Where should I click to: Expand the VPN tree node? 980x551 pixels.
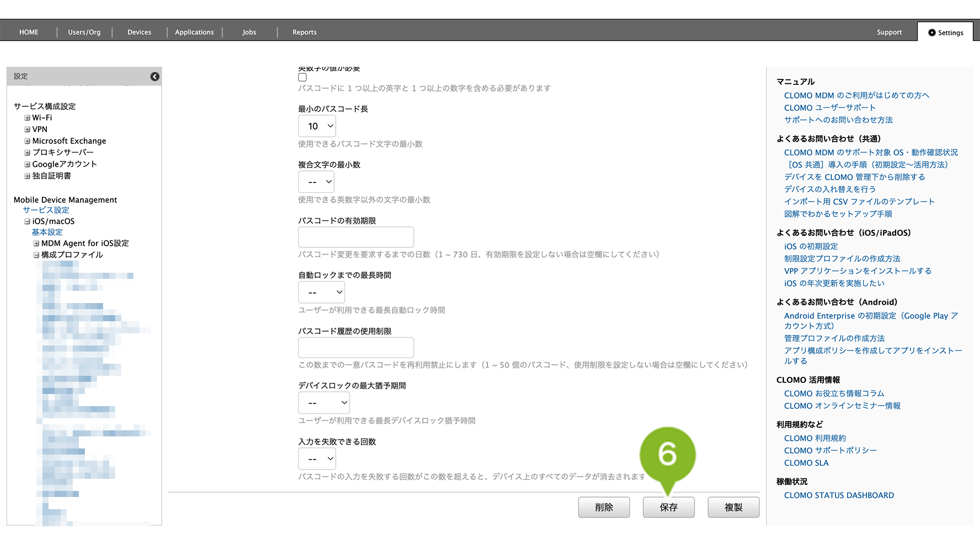[27, 129]
